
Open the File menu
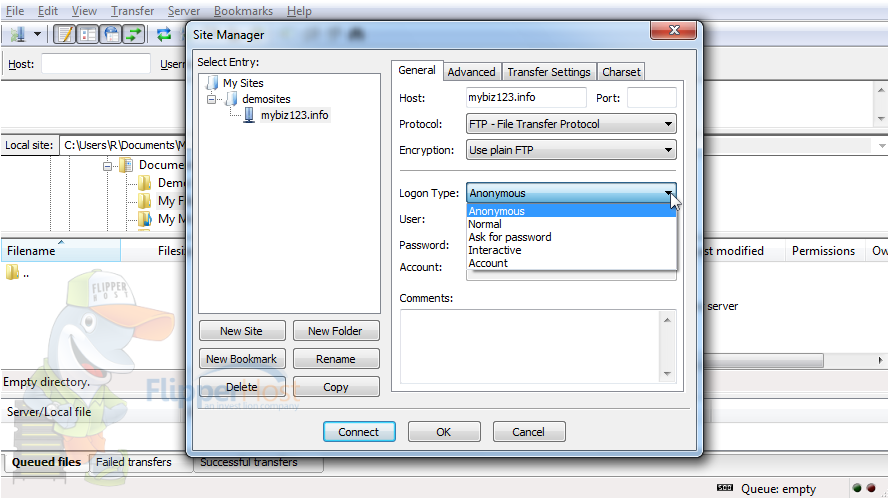15,11
